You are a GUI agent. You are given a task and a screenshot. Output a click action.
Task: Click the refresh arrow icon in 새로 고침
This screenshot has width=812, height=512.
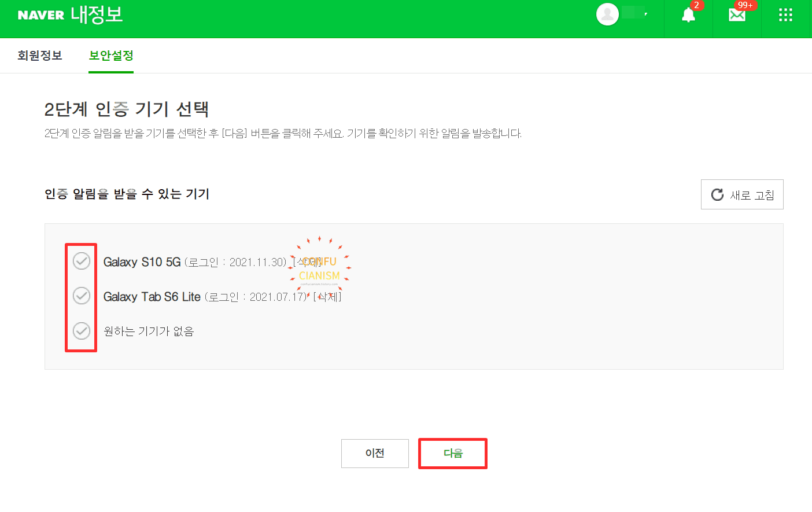[x=718, y=195]
